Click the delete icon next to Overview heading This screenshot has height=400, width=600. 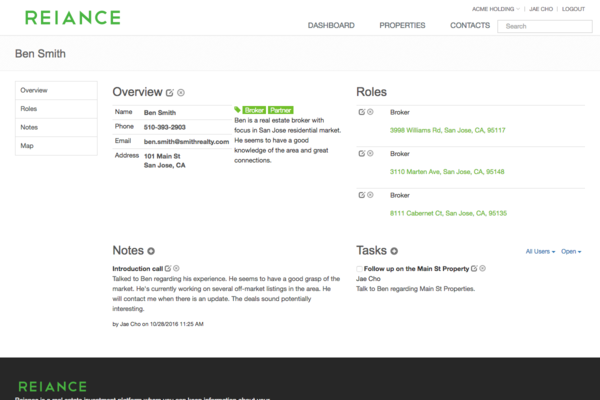181,92
